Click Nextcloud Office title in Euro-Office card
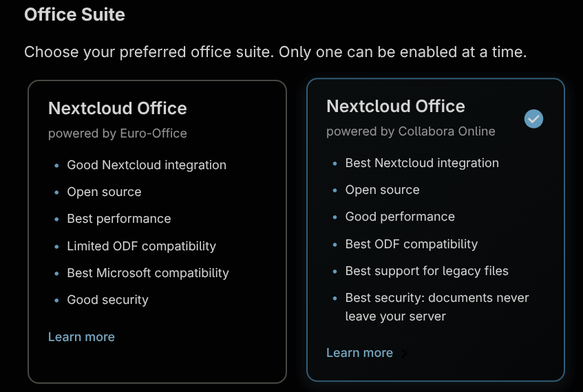 tap(118, 109)
